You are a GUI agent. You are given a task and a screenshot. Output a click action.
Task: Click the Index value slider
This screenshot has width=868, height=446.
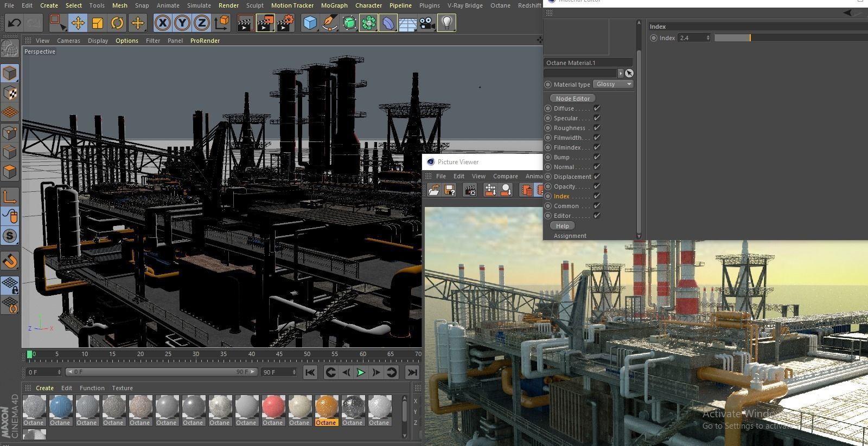pos(791,38)
